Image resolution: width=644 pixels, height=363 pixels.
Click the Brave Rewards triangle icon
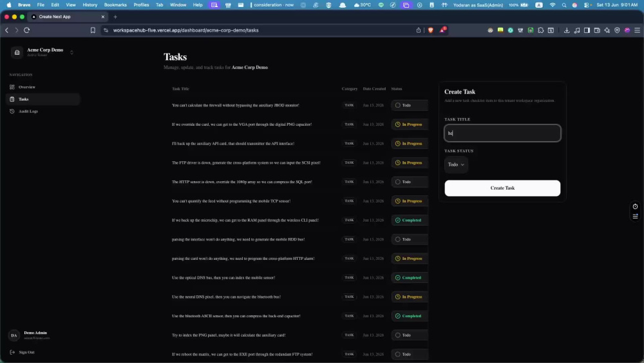tap(442, 30)
